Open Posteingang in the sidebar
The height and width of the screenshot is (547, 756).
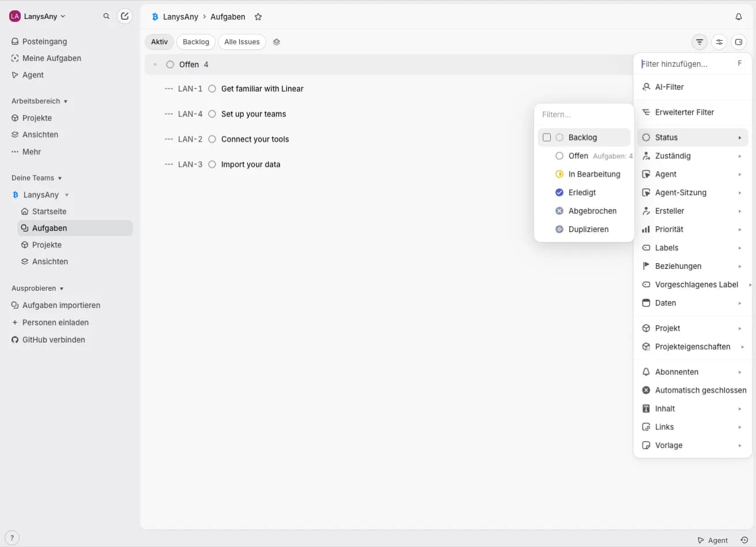click(x=44, y=41)
